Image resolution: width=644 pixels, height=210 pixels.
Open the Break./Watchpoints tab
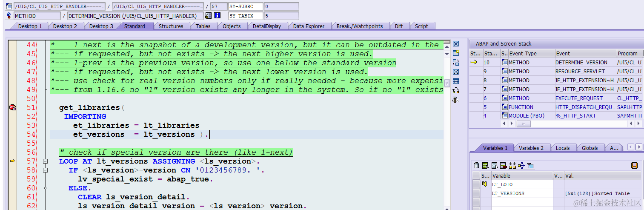360,26
